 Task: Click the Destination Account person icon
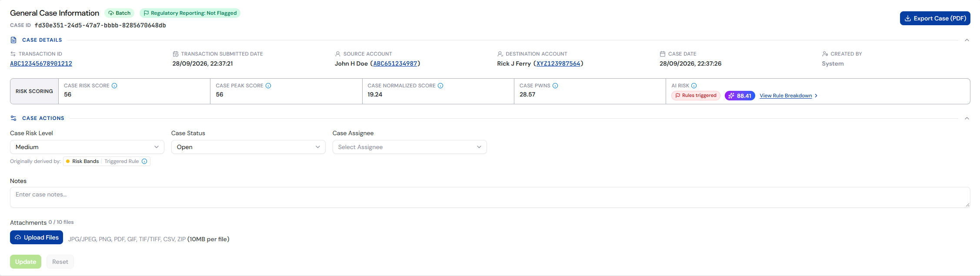tap(500, 54)
